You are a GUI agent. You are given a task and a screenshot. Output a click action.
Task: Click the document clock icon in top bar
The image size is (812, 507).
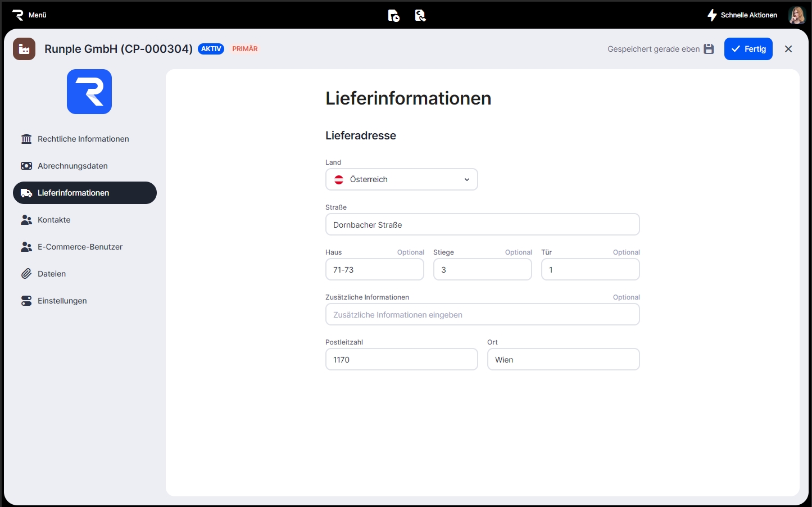click(393, 16)
